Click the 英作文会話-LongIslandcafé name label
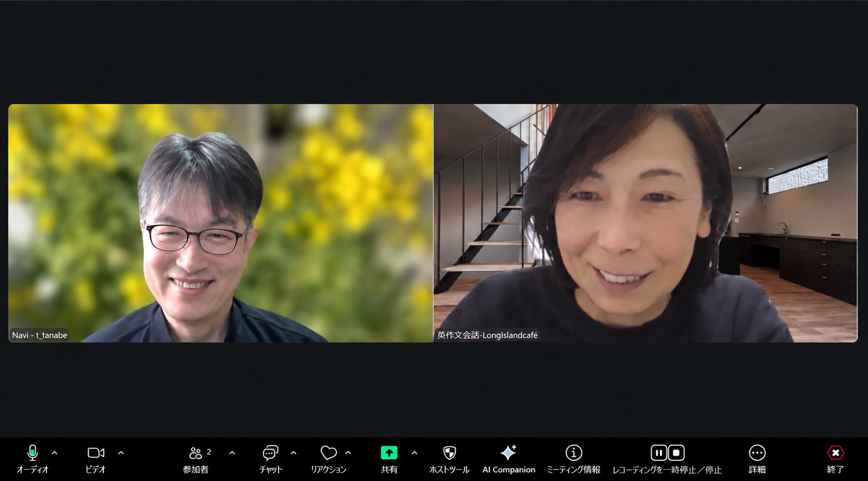The image size is (868, 481). (x=487, y=335)
